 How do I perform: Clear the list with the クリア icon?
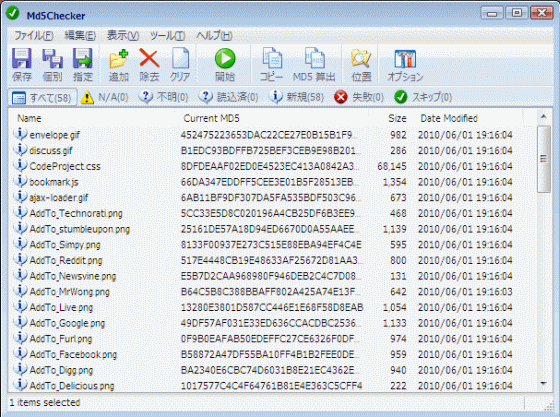pyautogui.click(x=180, y=65)
